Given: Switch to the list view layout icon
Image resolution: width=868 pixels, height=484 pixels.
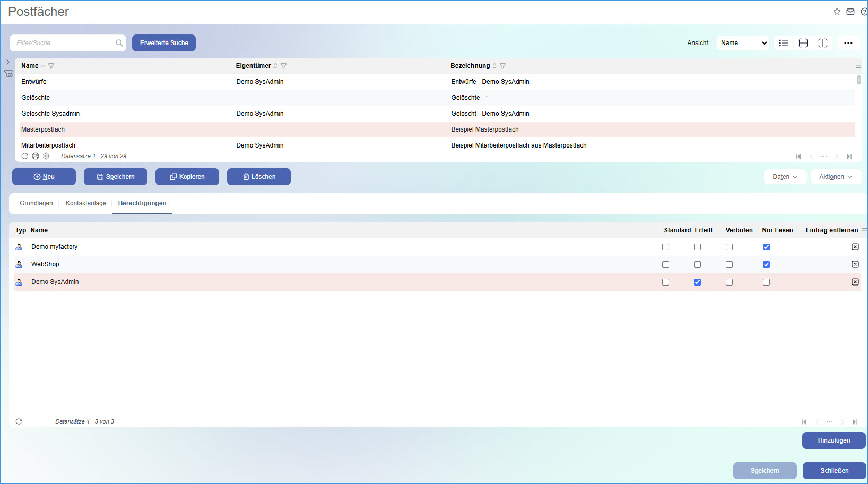Looking at the screenshot, I should [783, 43].
